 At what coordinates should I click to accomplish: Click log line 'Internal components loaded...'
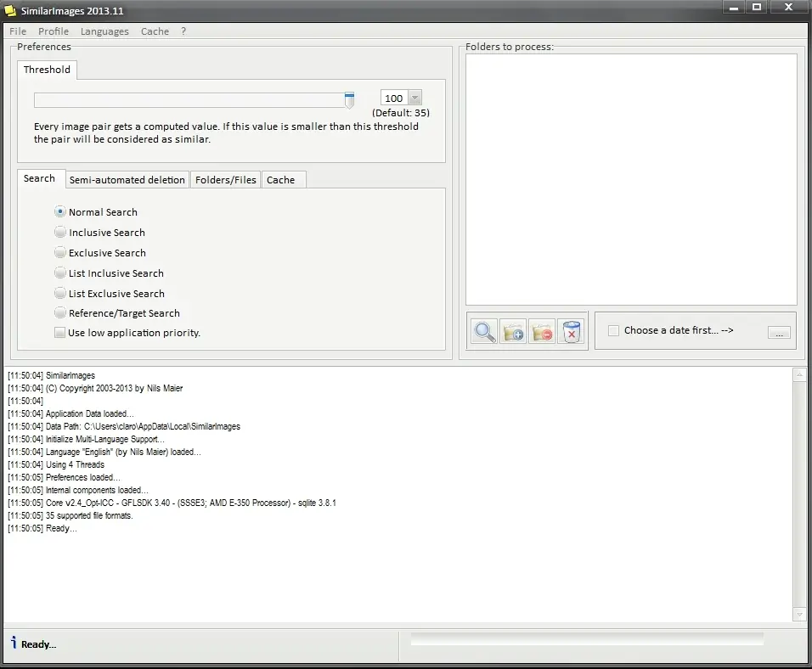[x=77, y=490]
